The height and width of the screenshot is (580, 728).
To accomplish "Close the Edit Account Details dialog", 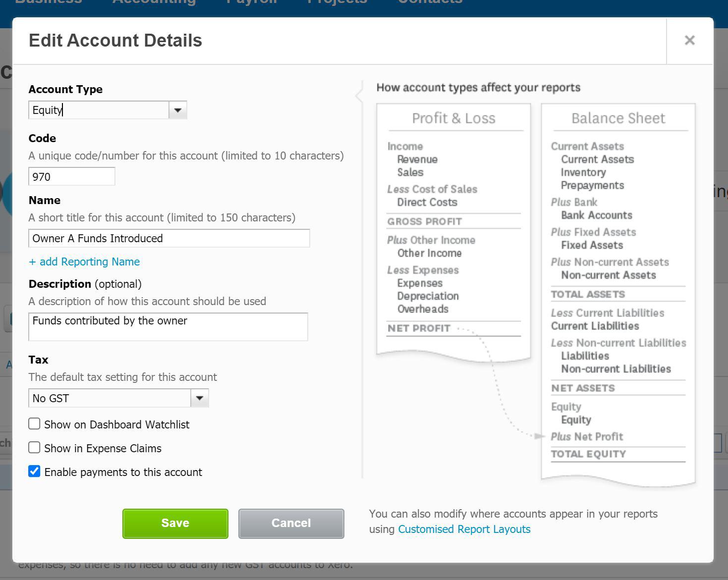I will click(x=689, y=41).
